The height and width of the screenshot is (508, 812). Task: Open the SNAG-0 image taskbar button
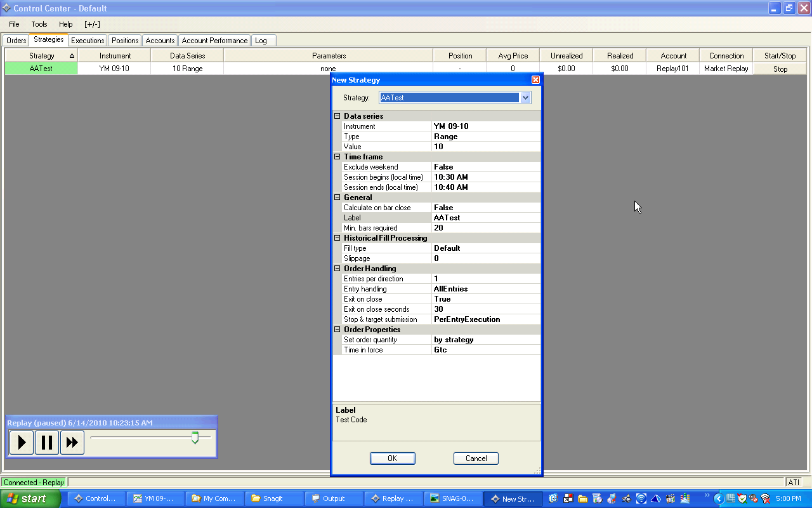click(453, 498)
